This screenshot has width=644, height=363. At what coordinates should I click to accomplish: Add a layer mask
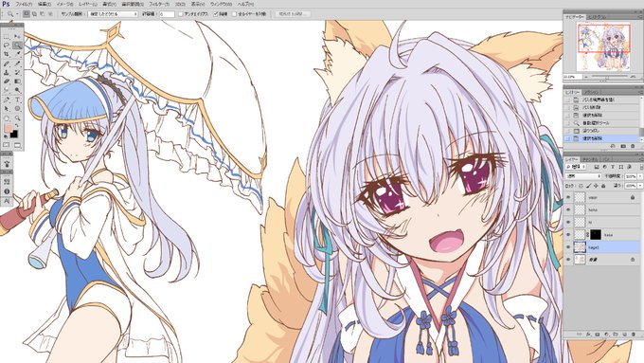click(598, 335)
